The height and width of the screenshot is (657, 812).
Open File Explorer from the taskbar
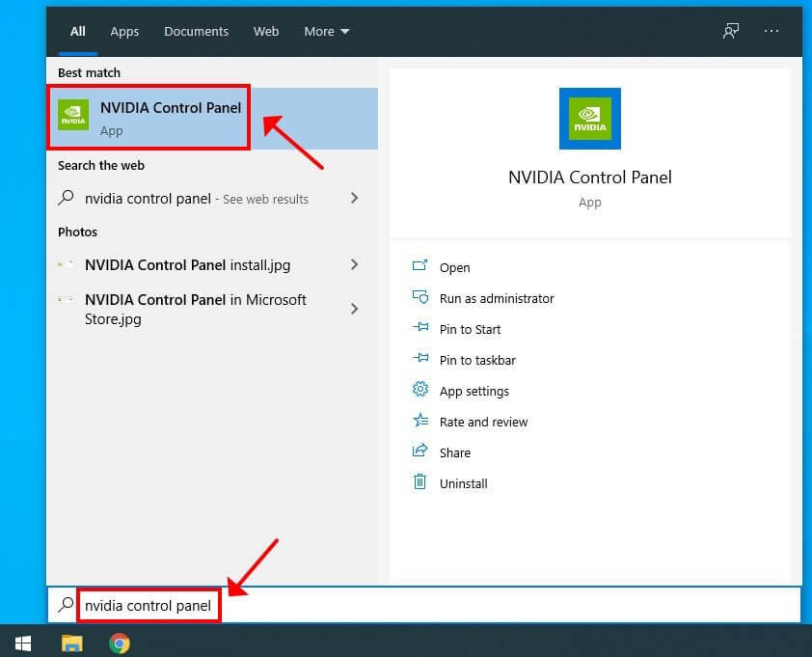(x=72, y=643)
